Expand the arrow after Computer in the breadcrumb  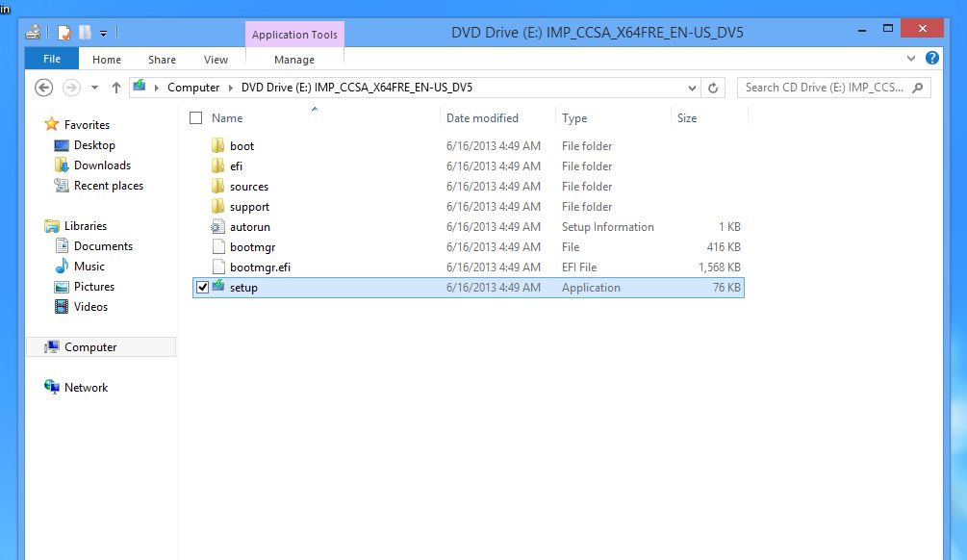(231, 88)
